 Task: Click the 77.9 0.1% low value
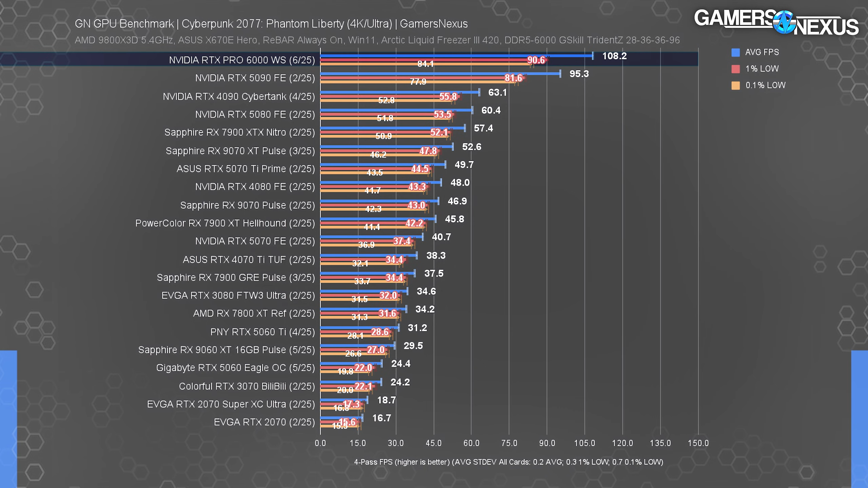click(x=418, y=82)
